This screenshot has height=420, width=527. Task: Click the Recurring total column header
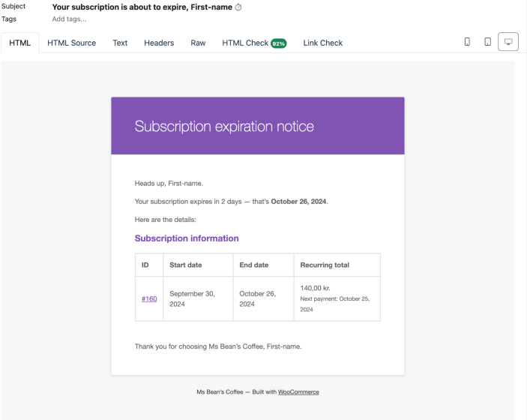[x=325, y=265]
